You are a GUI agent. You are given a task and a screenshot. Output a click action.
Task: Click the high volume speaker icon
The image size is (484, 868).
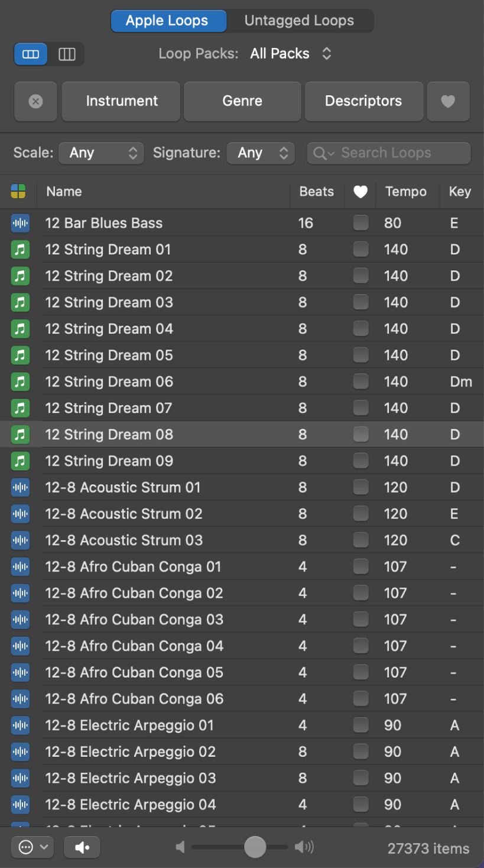tap(304, 847)
